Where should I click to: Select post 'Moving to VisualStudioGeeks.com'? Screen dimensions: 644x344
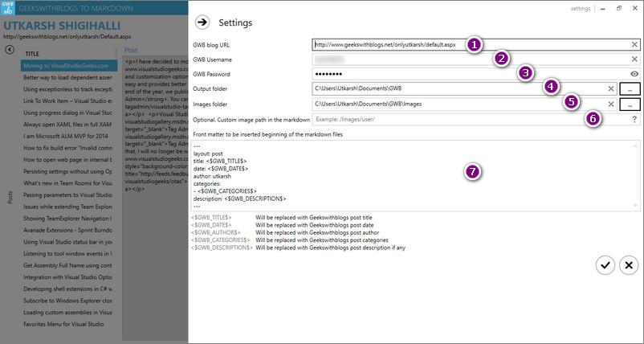[69, 66]
